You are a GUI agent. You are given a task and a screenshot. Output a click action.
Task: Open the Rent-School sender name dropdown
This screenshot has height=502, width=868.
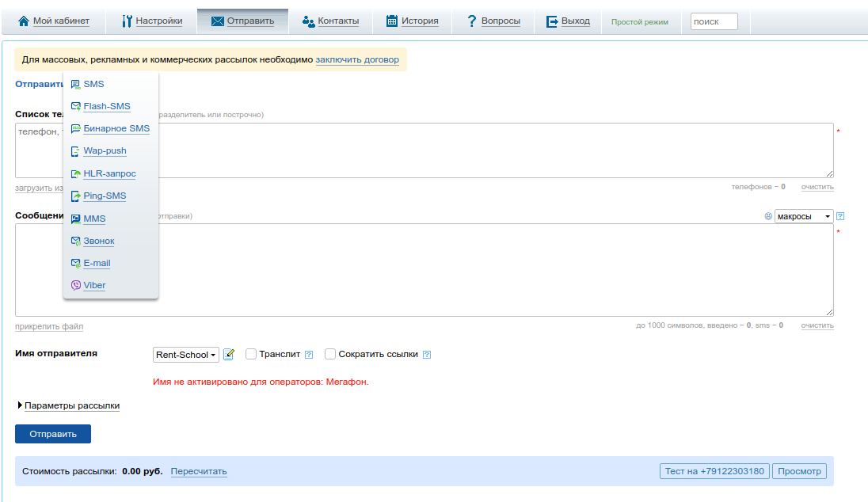186,356
